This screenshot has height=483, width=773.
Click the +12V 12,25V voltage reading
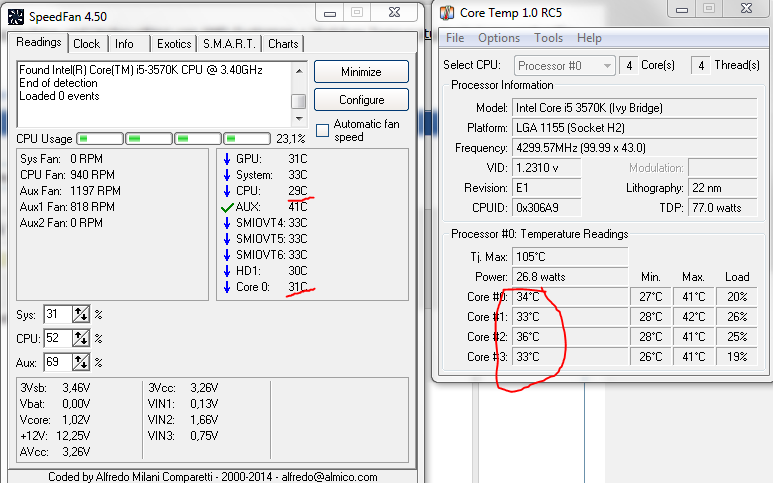point(55,436)
